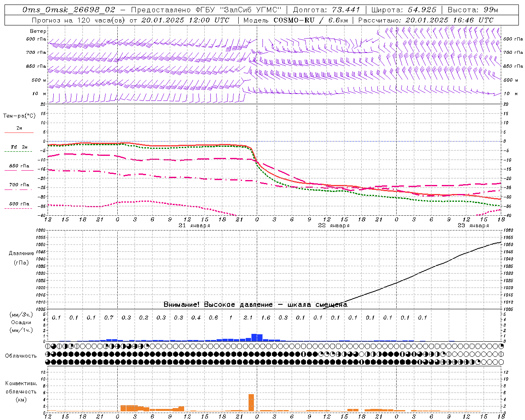525x420 pixels.
Task: Click the 'Td 2м' dew point legend entry
Action: (19, 147)
